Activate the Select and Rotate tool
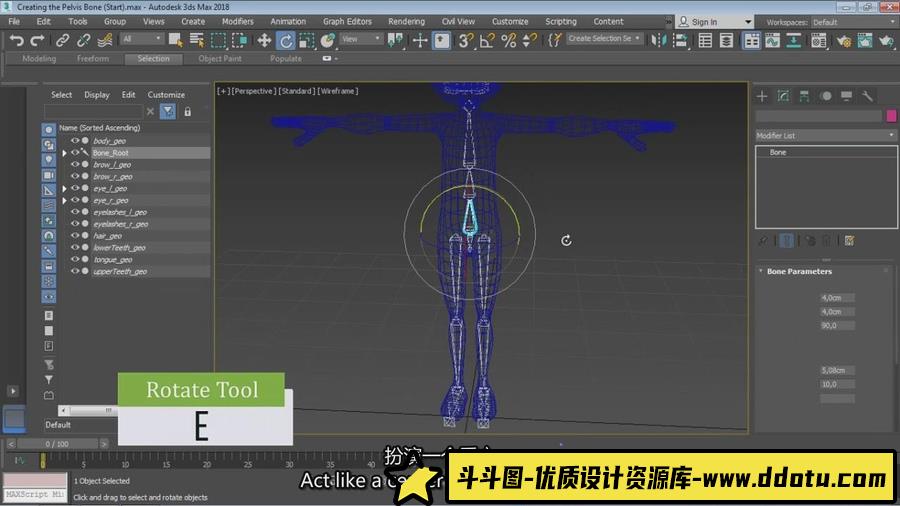 pyautogui.click(x=285, y=40)
